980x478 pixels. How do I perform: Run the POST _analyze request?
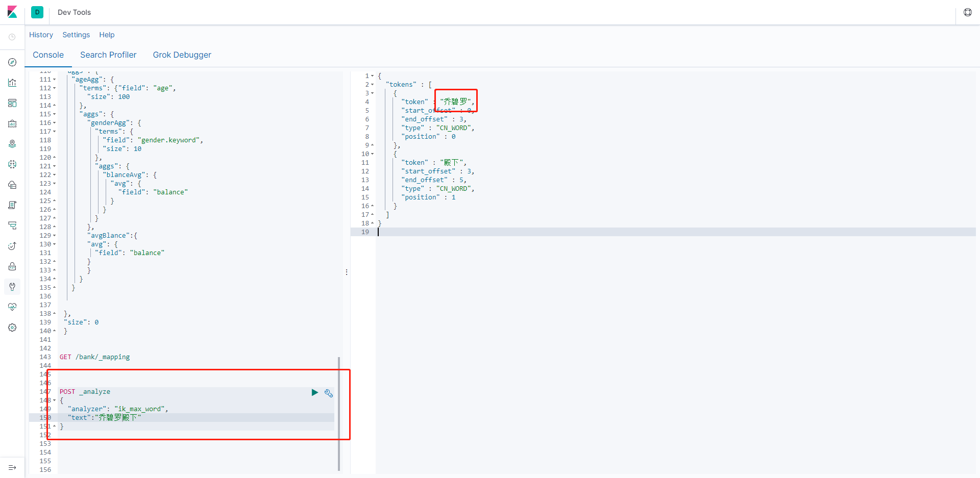coord(315,392)
